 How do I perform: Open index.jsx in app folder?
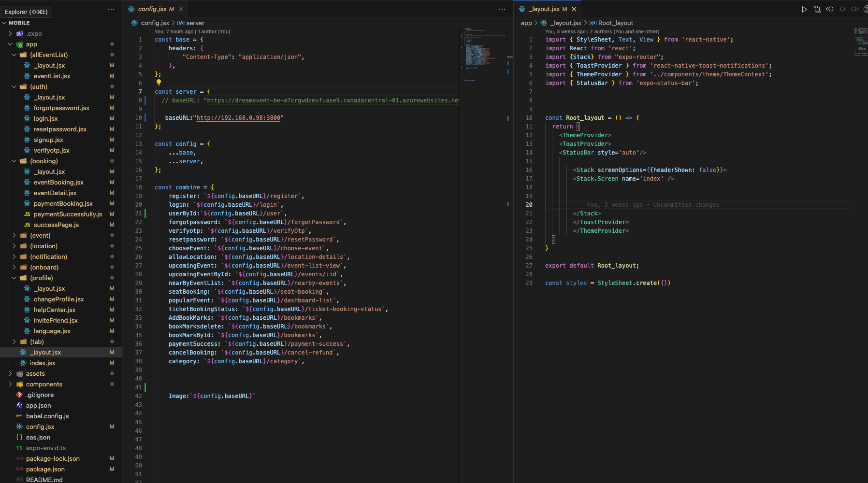[43, 363]
